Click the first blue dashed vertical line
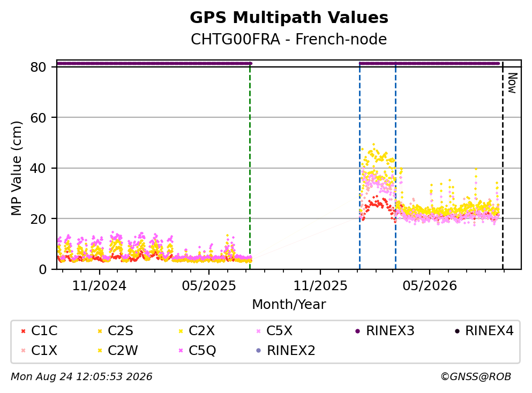This screenshot has width=532, height=393. click(359, 166)
